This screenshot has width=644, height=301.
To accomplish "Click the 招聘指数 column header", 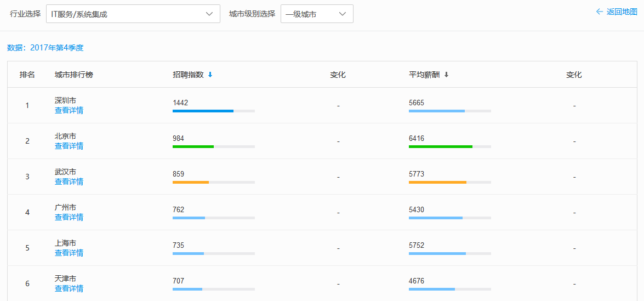I will tap(188, 75).
